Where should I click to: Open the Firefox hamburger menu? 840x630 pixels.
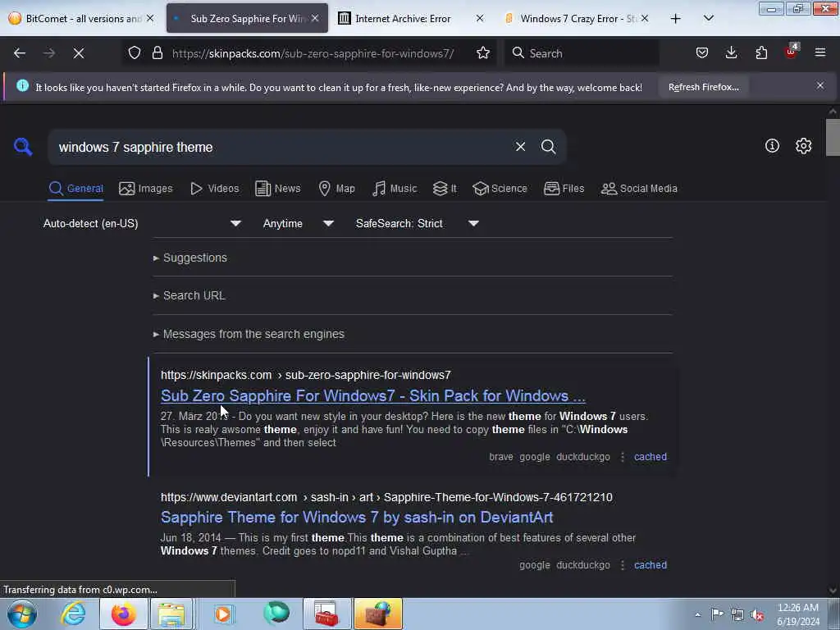pos(819,52)
